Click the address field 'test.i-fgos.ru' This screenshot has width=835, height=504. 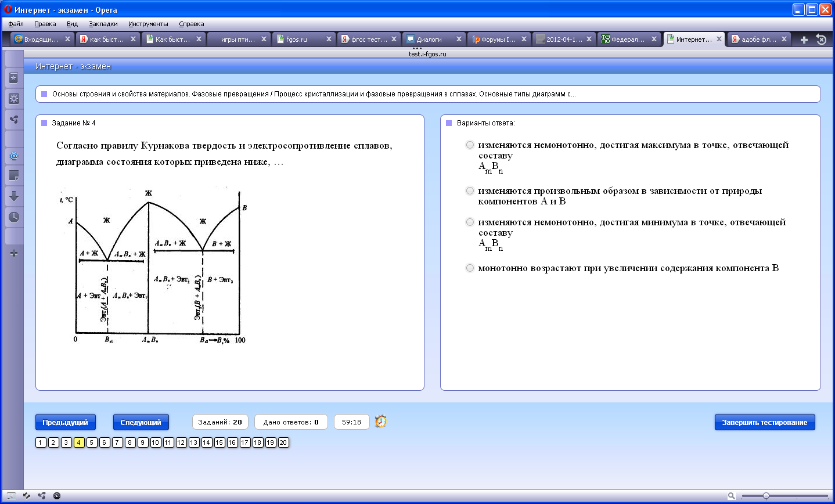pyautogui.click(x=427, y=54)
